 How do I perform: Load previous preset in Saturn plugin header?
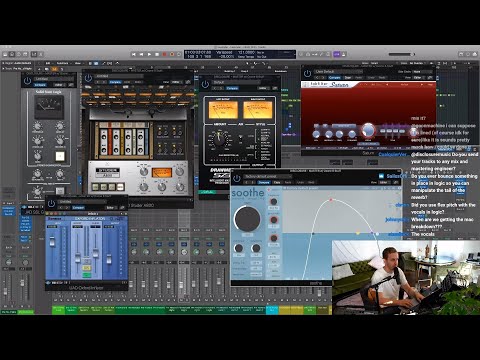pyautogui.click(x=318, y=77)
